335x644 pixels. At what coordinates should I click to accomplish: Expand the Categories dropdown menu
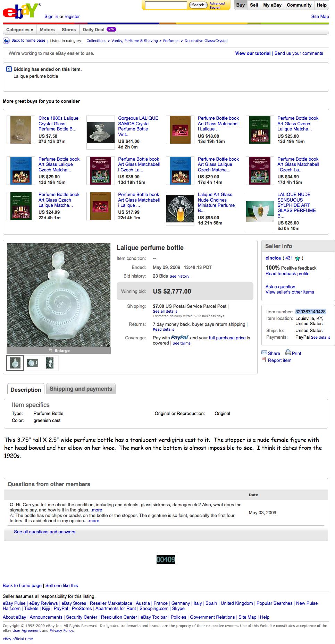point(20,30)
